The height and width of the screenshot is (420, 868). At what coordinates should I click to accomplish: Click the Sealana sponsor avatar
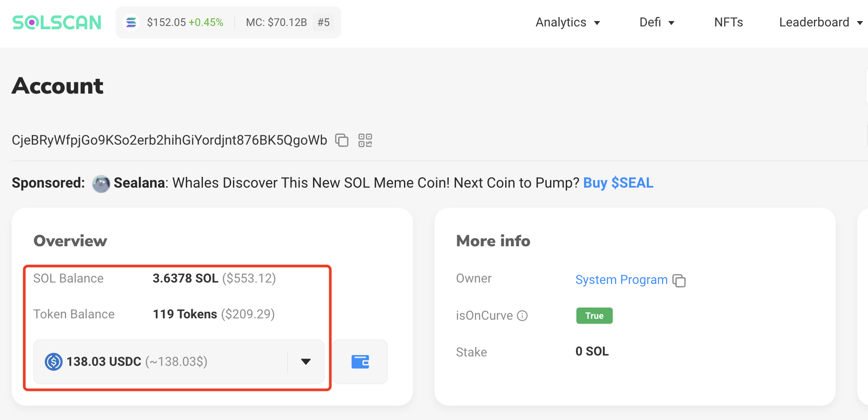(x=101, y=184)
